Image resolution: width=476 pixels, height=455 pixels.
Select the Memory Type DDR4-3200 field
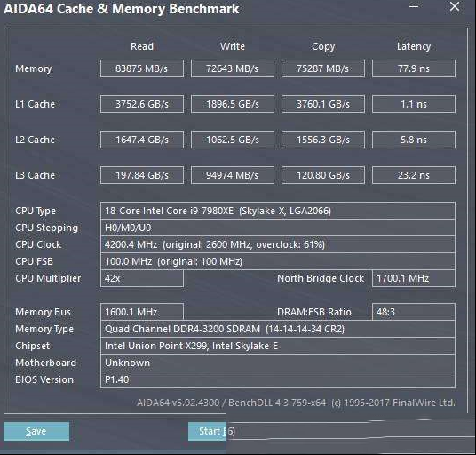[x=278, y=329]
